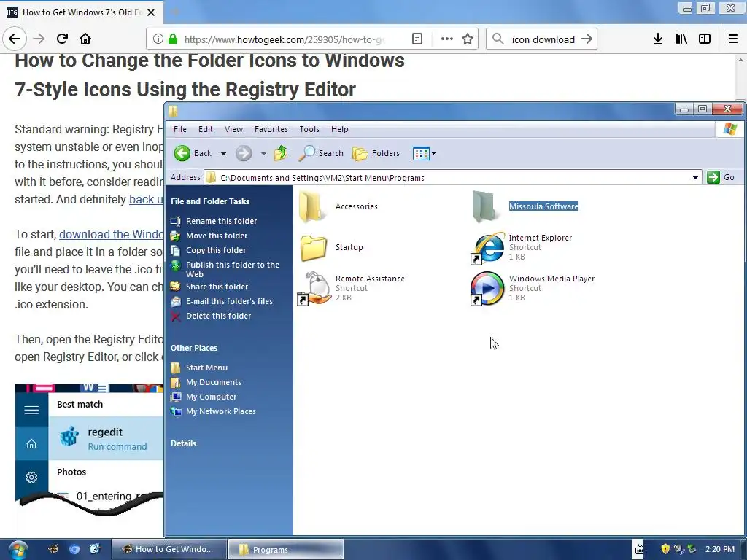Expand the Views dropdown arrow
Viewport: 747px width, 560px height.
[433, 154]
